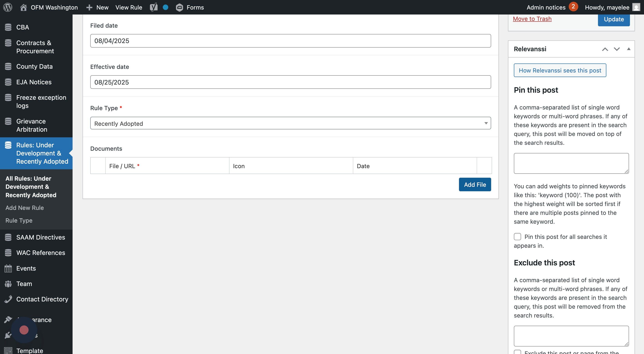Collapse the Relevanssi panel with triangle toggle

[629, 49]
